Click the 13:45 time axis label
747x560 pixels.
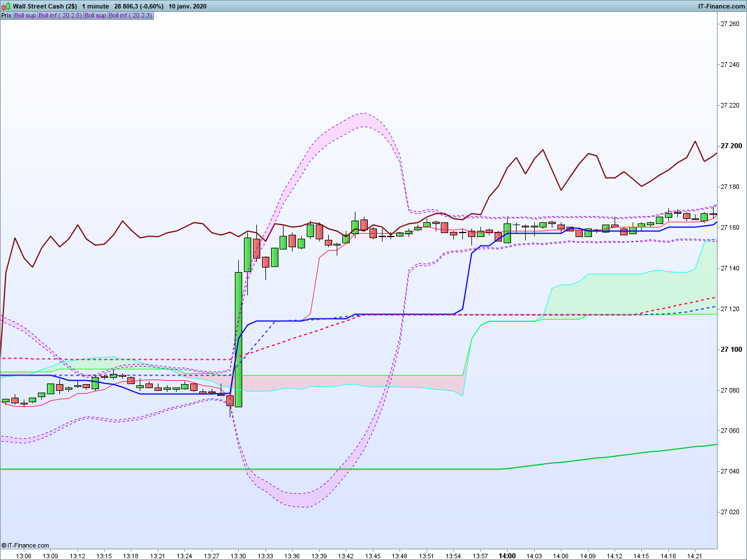(x=373, y=556)
